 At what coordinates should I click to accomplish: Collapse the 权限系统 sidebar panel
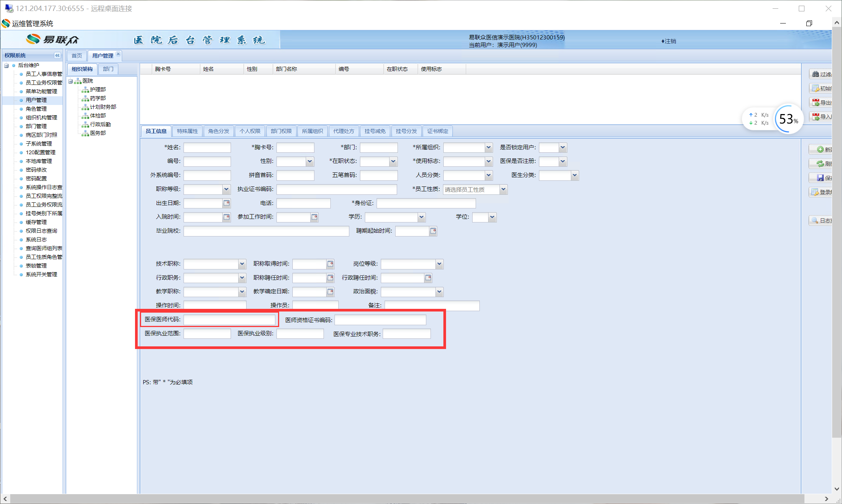pos(57,55)
